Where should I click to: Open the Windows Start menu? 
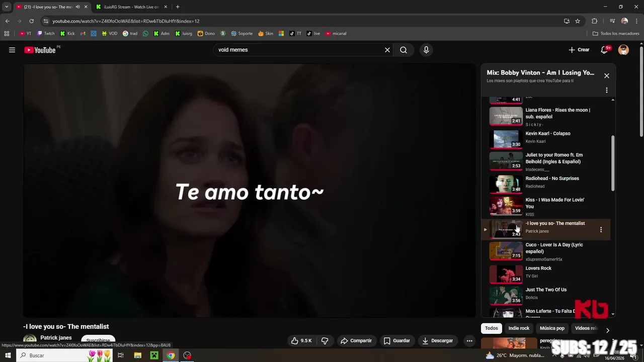(x=8, y=355)
